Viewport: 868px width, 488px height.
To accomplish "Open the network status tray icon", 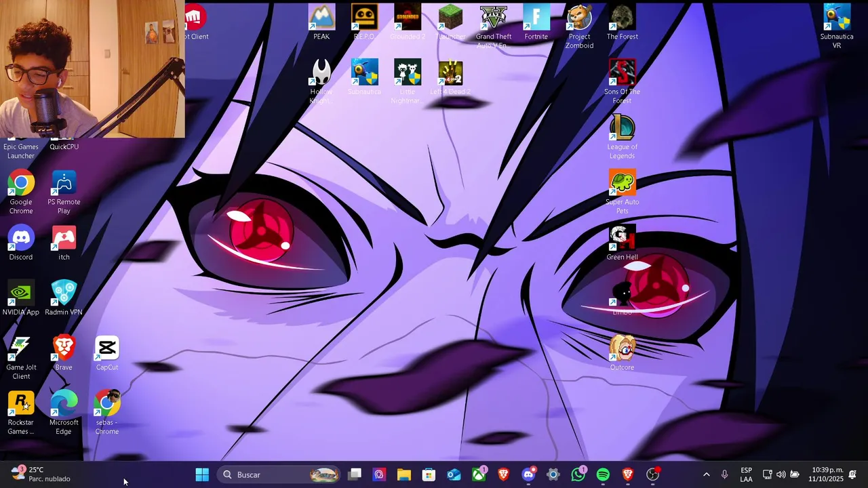I will (767, 474).
